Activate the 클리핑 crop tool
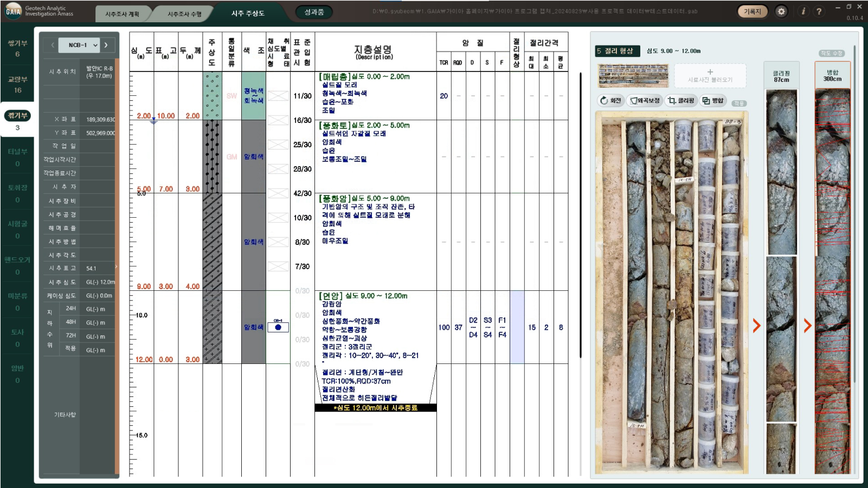Image resolution: width=868 pixels, height=488 pixels. click(x=681, y=101)
